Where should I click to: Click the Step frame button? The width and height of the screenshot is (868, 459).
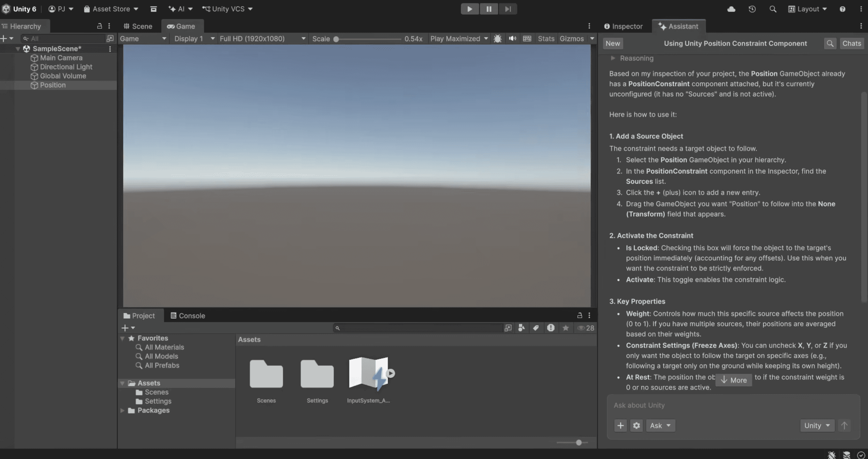508,9
